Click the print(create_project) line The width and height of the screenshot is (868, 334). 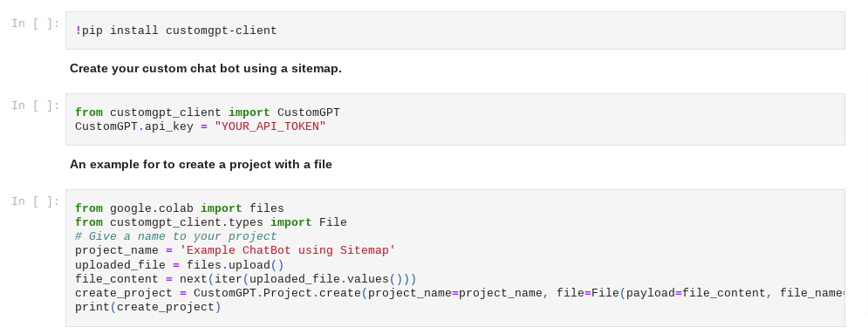[x=147, y=307]
